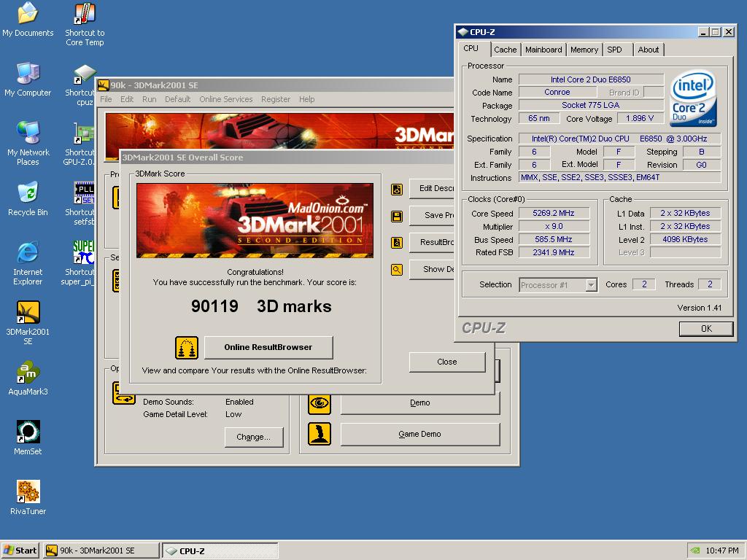Open the Register menu in 3DMark2001
This screenshot has height=560, width=747.
point(276,99)
